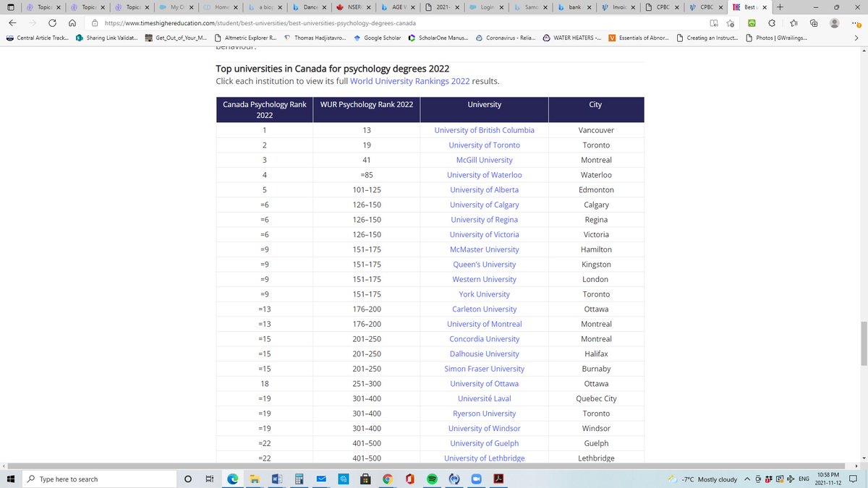Switch to the Dance tab

pyautogui.click(x=309, y=7)
